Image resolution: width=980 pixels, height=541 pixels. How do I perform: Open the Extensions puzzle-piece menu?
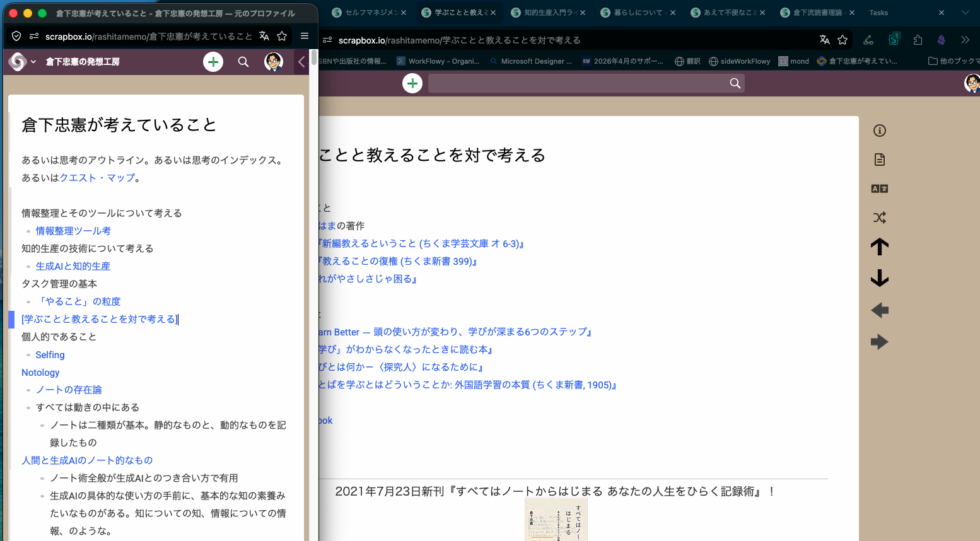pos(918,40)
